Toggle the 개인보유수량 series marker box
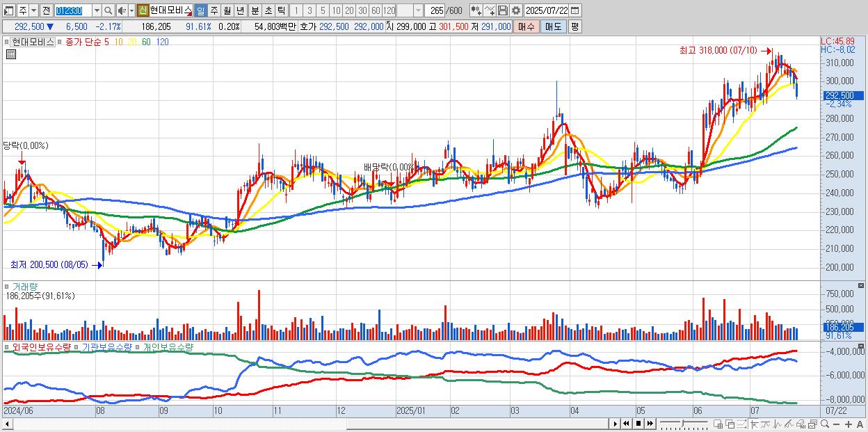The width and height of the screenshot is (868, 432). 138,346
